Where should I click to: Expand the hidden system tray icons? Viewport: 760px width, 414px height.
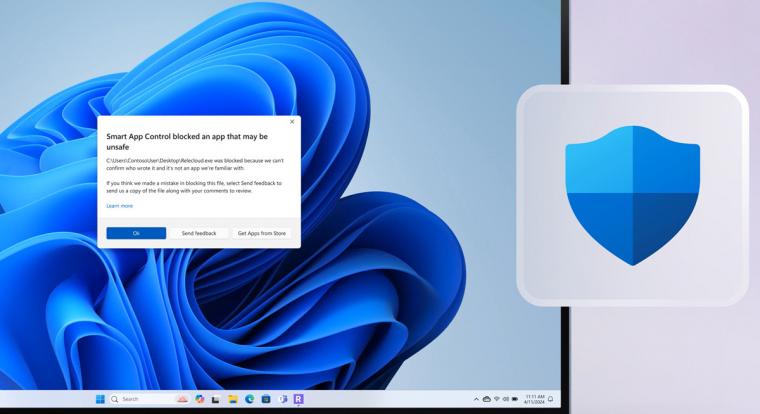click(x=476, y=399)
